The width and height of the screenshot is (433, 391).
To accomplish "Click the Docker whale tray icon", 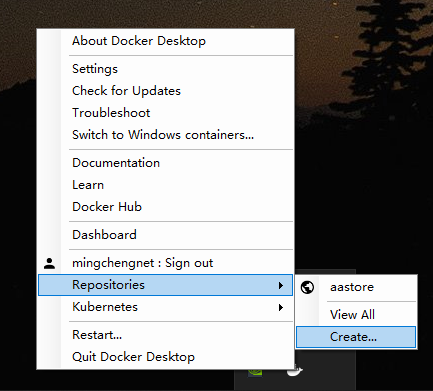I will point(295,371).
